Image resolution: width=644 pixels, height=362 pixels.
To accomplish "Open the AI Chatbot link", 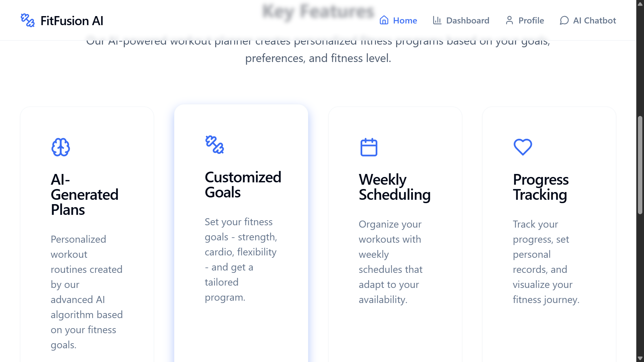I will tap(588, 20).
